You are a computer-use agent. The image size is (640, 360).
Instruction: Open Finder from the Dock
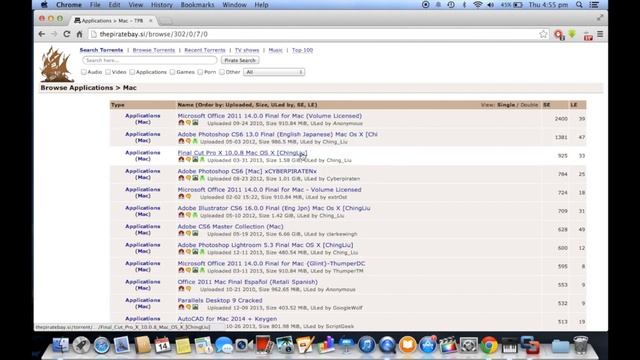coord(61,345)
